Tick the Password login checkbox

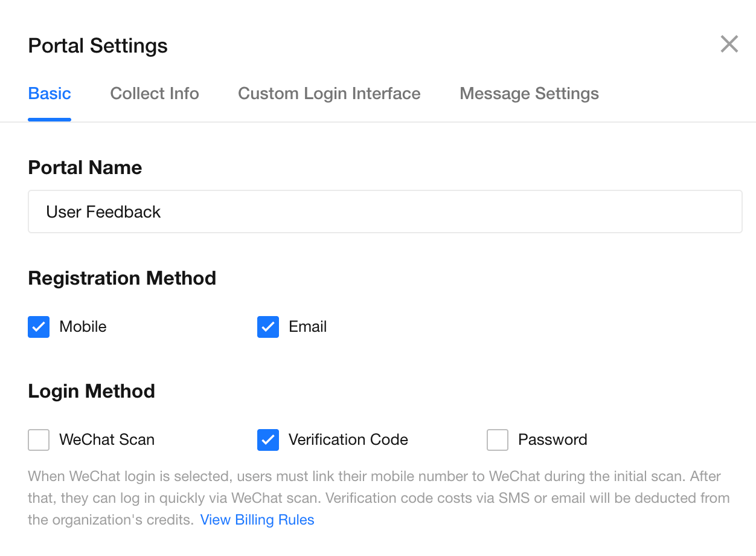[x=498, y=440]
